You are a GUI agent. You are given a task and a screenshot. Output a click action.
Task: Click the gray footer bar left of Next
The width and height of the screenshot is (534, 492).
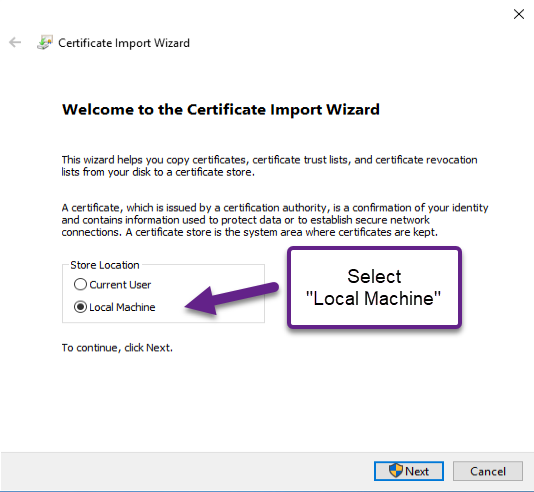click(187, 471)
